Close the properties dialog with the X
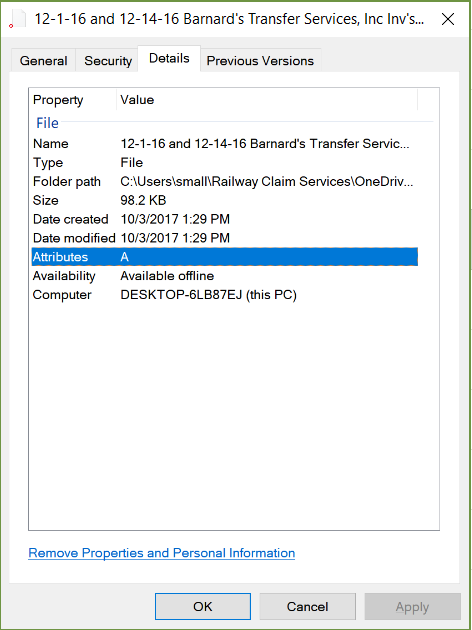This screenshot has width=472, height=630. (x=447, y=19)
